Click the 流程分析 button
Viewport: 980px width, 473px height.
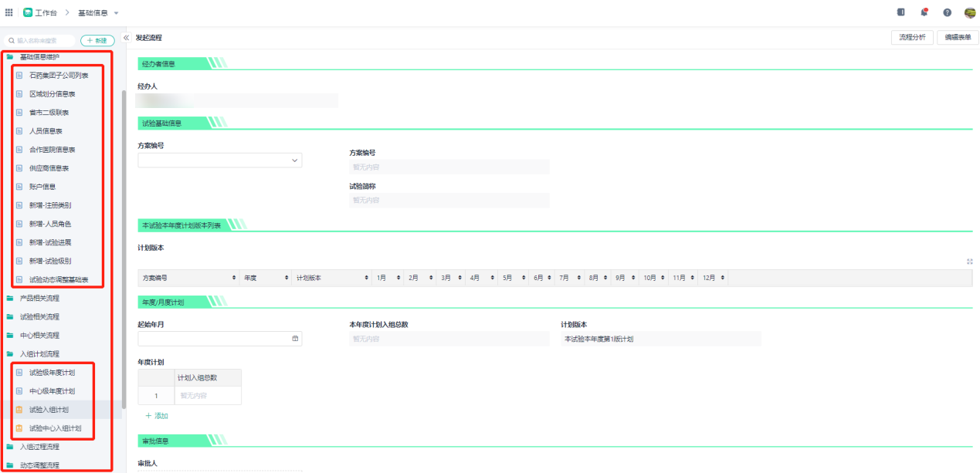coord(912,38)
